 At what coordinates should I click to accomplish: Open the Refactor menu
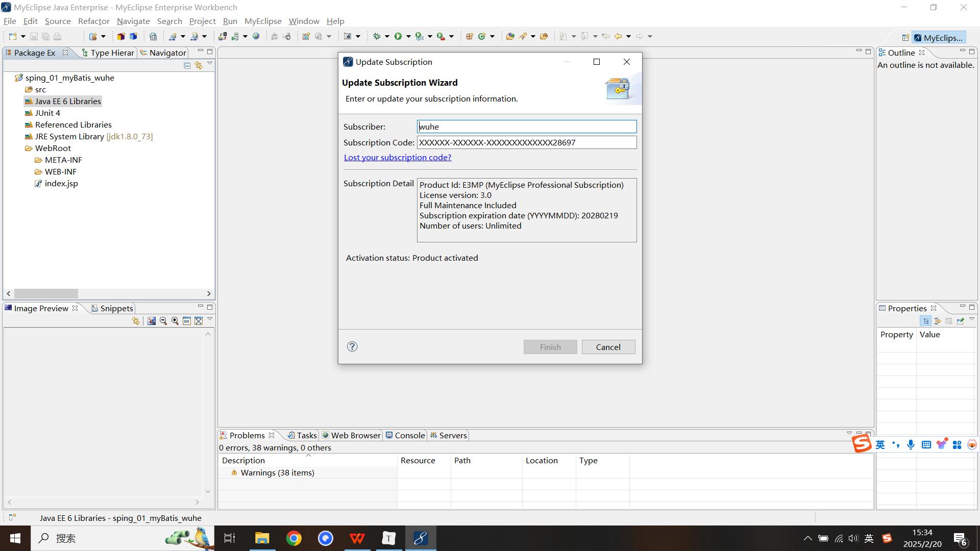[94, 21]
